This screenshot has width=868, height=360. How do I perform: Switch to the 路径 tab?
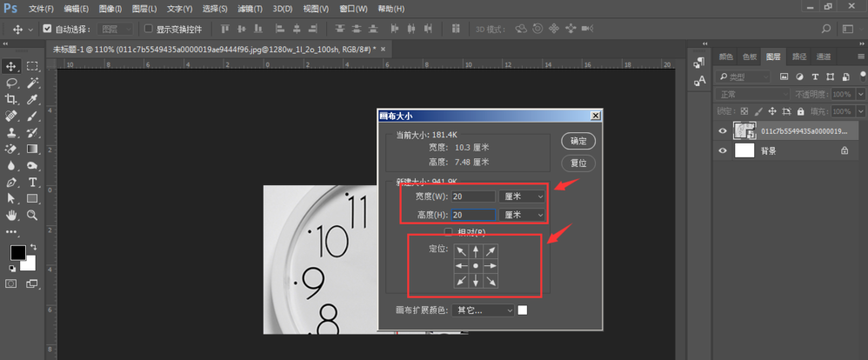[799, 57]
